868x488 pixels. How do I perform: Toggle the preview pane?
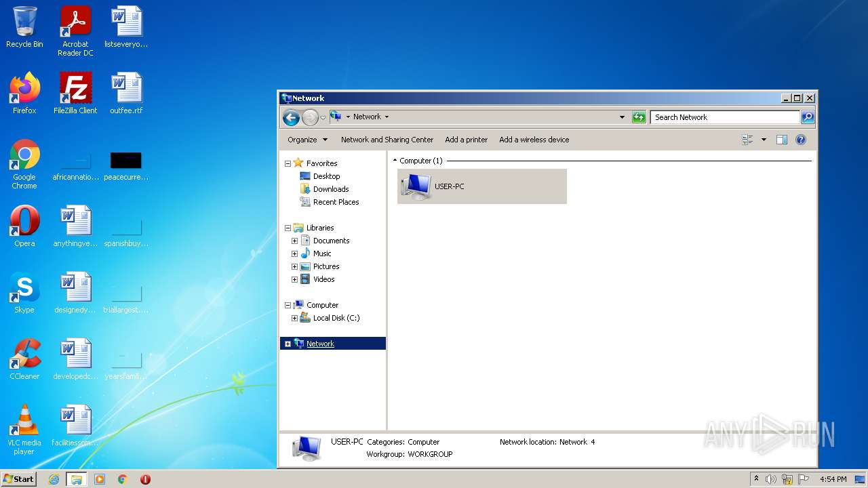click(x=781, y=140)
